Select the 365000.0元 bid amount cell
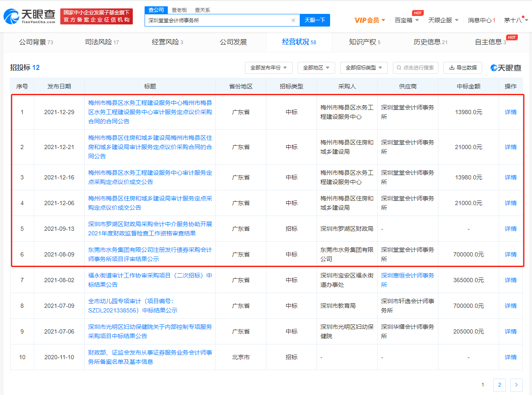532x395 pixels. 468,280
